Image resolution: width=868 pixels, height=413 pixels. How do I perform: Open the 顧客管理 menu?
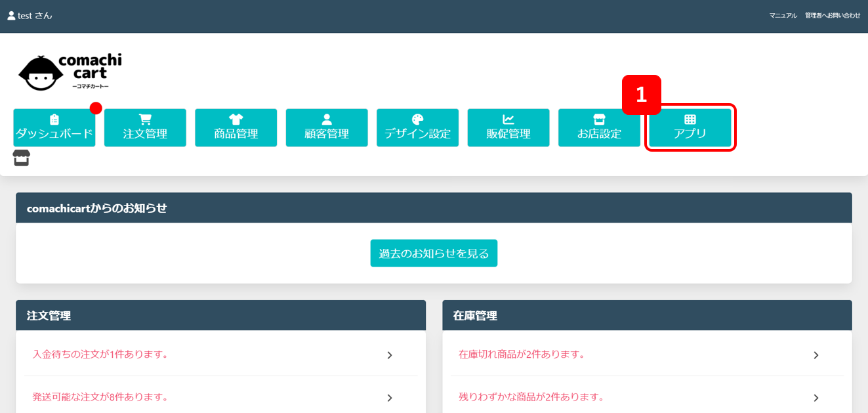[x=327, y=127]
